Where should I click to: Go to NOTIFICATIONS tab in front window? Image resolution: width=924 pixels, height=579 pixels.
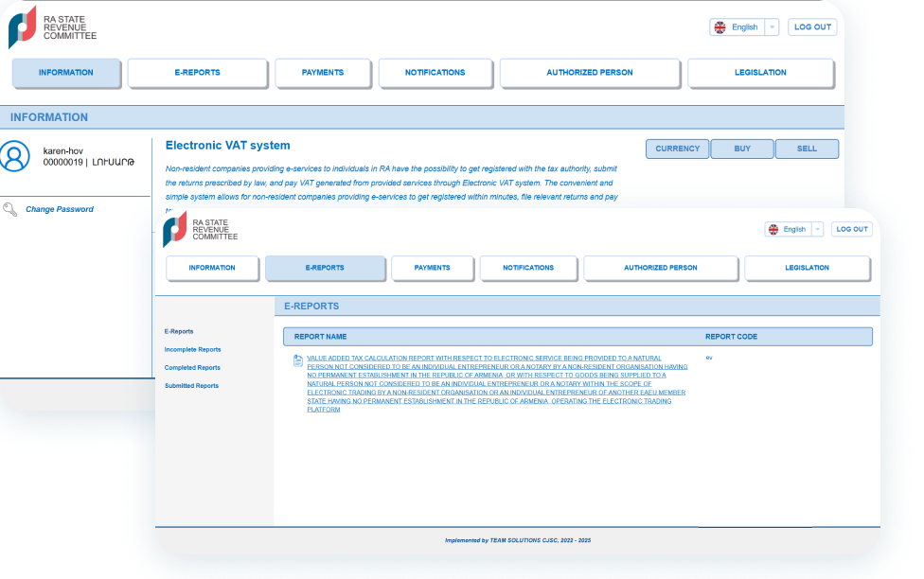[x=528, y=268]
